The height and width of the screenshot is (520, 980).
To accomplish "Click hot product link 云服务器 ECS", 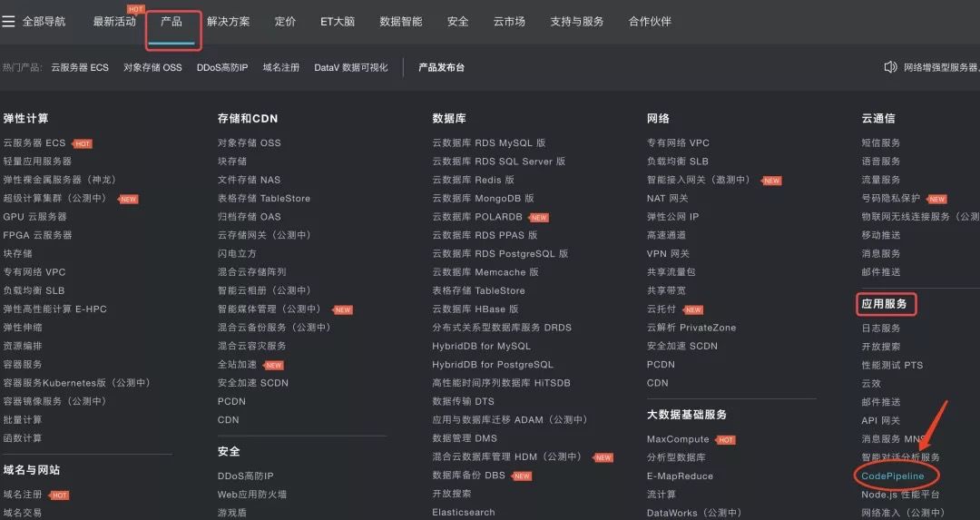I will click(79, 67).
